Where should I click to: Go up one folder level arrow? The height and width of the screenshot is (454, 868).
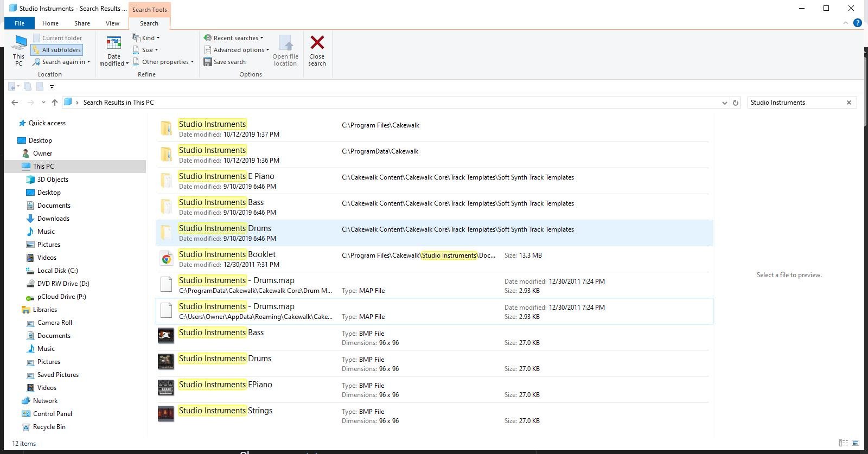point(54,103)
